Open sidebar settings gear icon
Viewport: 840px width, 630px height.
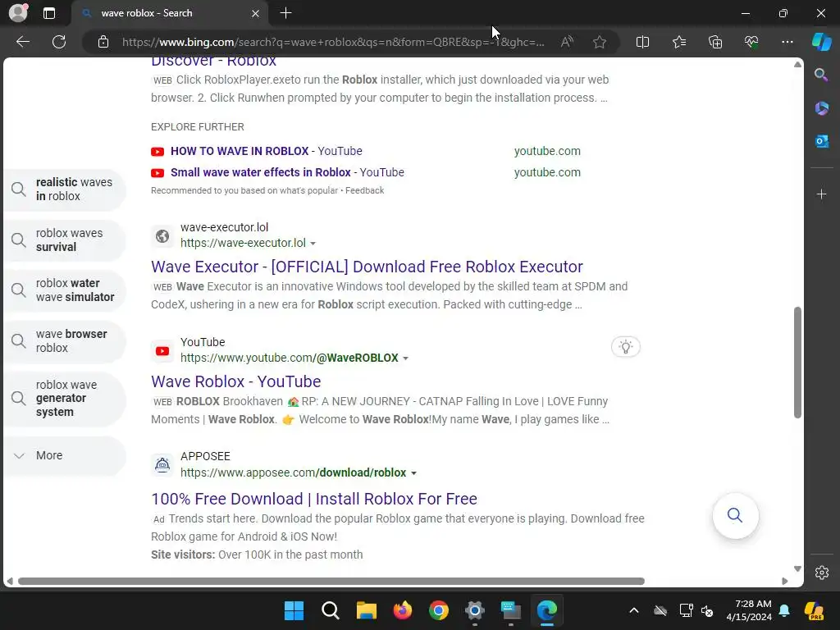coord(822,573)
